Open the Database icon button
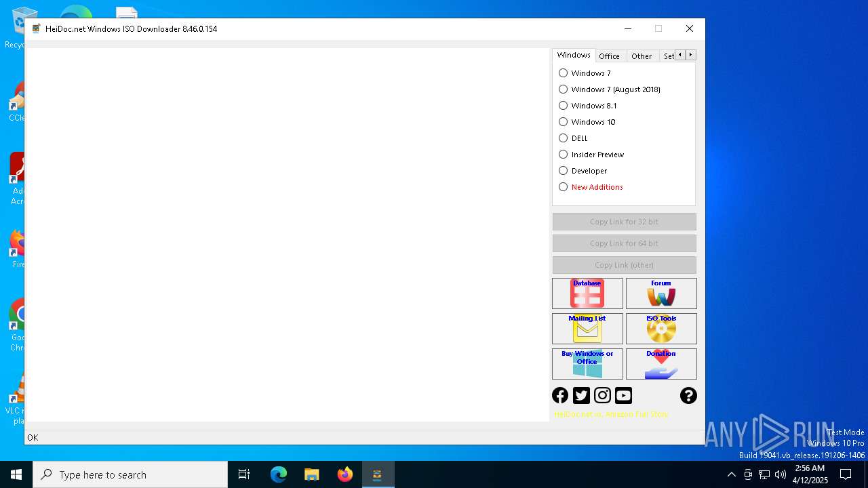 click(x=587, y=293)
